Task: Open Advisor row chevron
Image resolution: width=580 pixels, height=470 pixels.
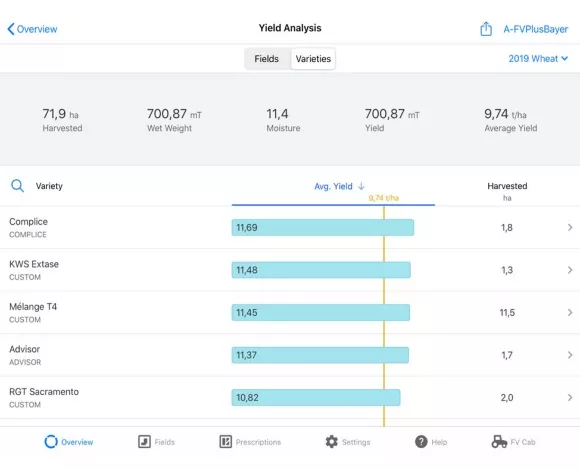Action: [570, 355]
